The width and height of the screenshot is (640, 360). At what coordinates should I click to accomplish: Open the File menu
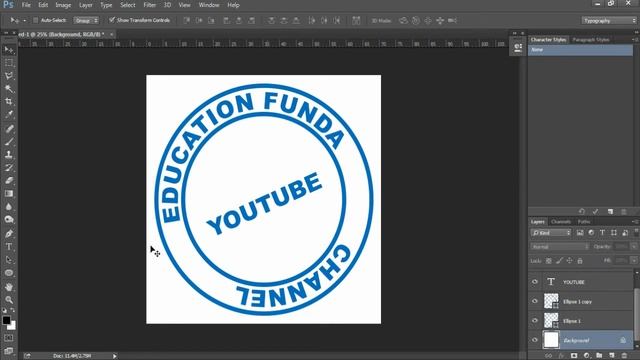26,5
